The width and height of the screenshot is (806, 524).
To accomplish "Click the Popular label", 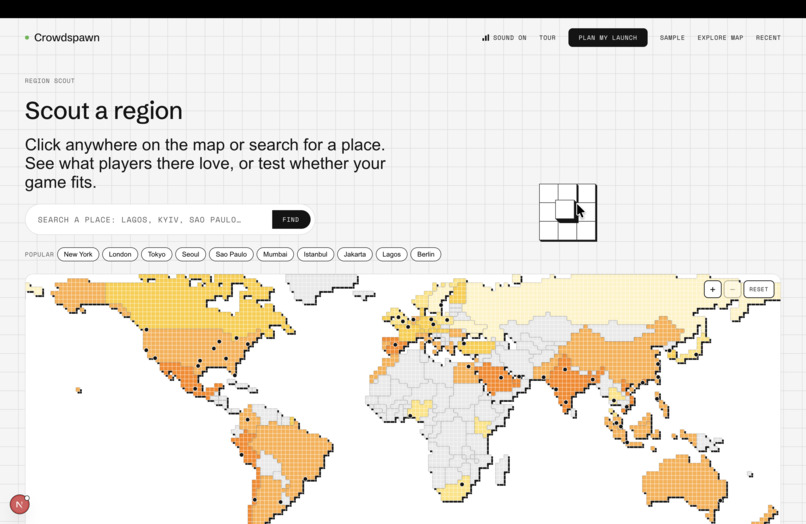I will pos(39,255).
